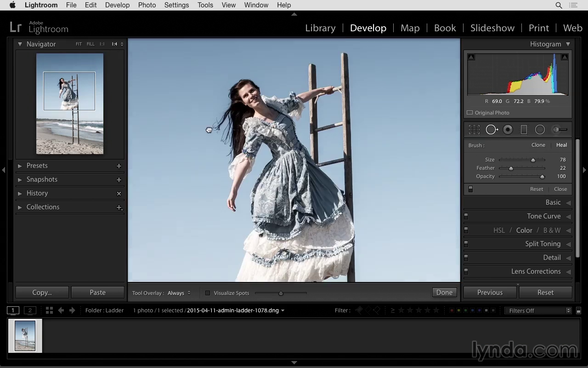Open Spotlight search in menu bar
This screenshot has height=368, width=588.
click(x=559, y=5)
